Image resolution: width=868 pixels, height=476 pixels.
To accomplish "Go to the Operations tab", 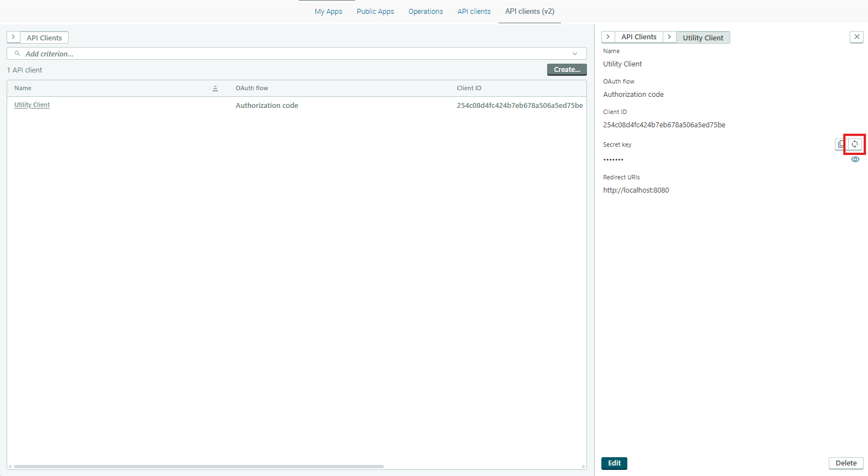I will point(425,12).
